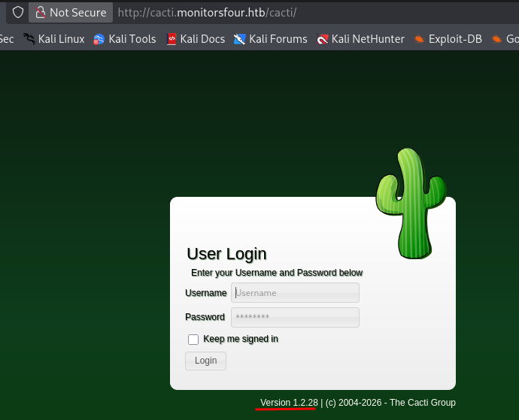Viewport: 519px width, 420px height.
Task: Click the shield tracking protection icon
Action: [x=18, y=13]
